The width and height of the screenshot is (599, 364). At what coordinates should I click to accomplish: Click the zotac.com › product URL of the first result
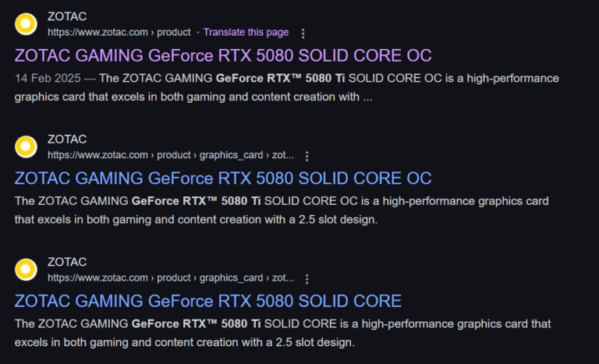[119, 32]
